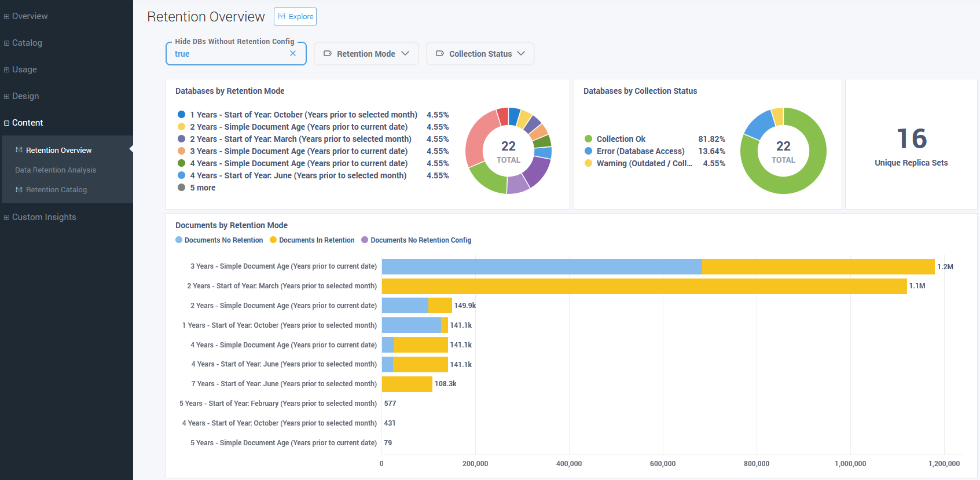Toggle Documents In Retention legend series
The width and height of the screenshot is (980, 480).
pyautogui.click(x=312, y=240)
